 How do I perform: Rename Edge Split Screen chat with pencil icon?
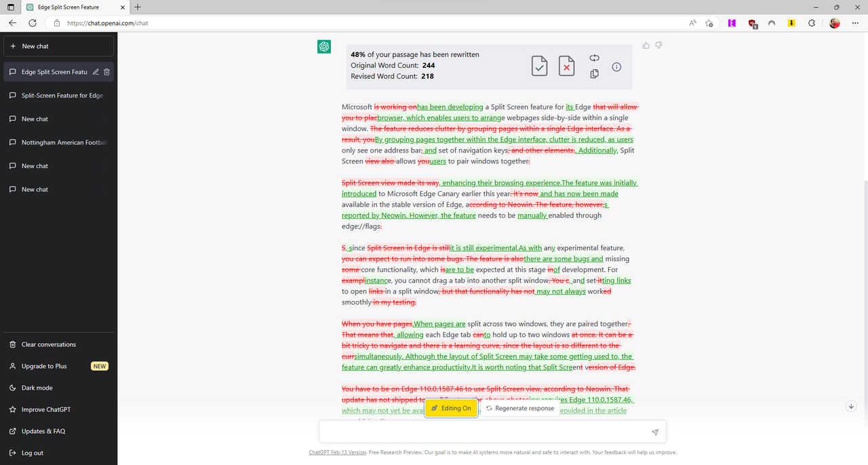(x=96, y=72)
